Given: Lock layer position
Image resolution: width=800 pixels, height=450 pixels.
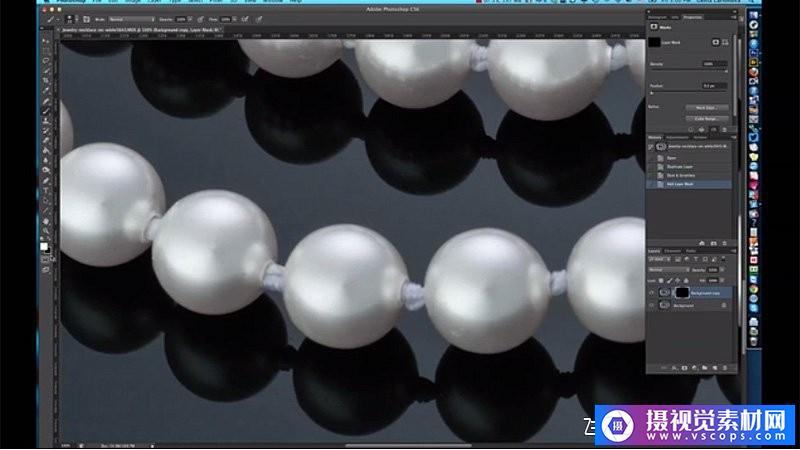Looking at the screenshot, I should point(677,281).
